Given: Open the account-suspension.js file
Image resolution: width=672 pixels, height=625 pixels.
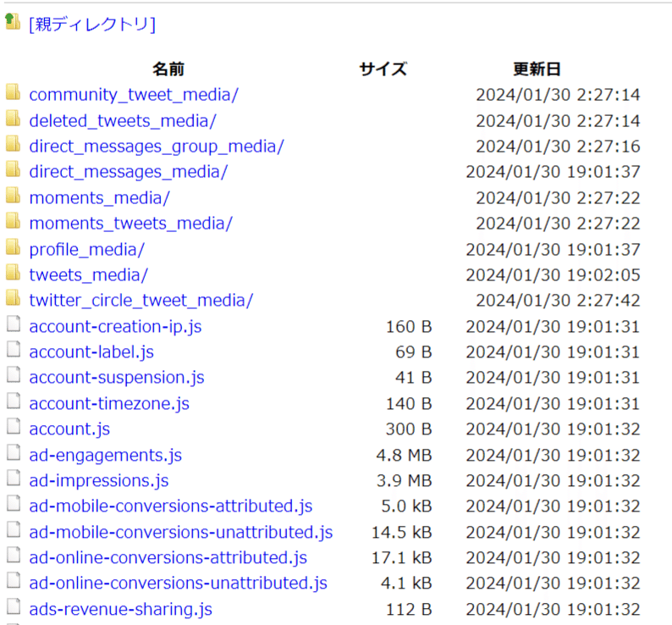Looking at the screenshot, I should click(117, 378).
